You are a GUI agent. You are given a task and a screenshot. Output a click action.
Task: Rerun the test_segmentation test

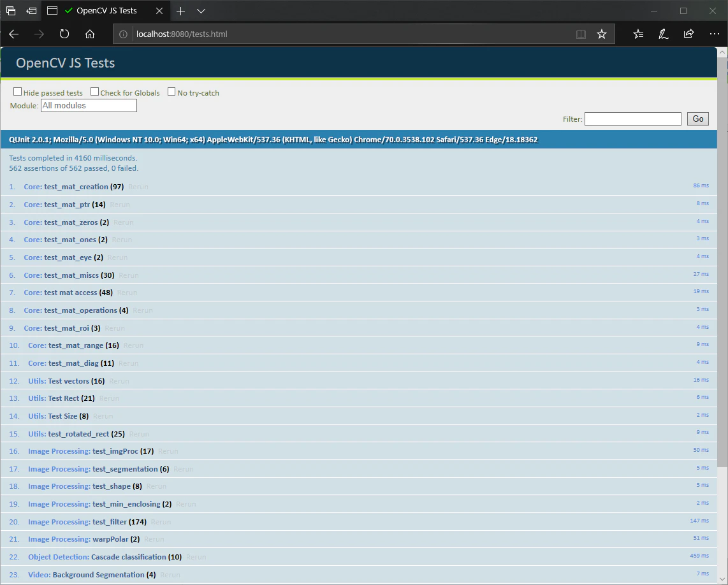pyautogui.click(x=184, y=469)
